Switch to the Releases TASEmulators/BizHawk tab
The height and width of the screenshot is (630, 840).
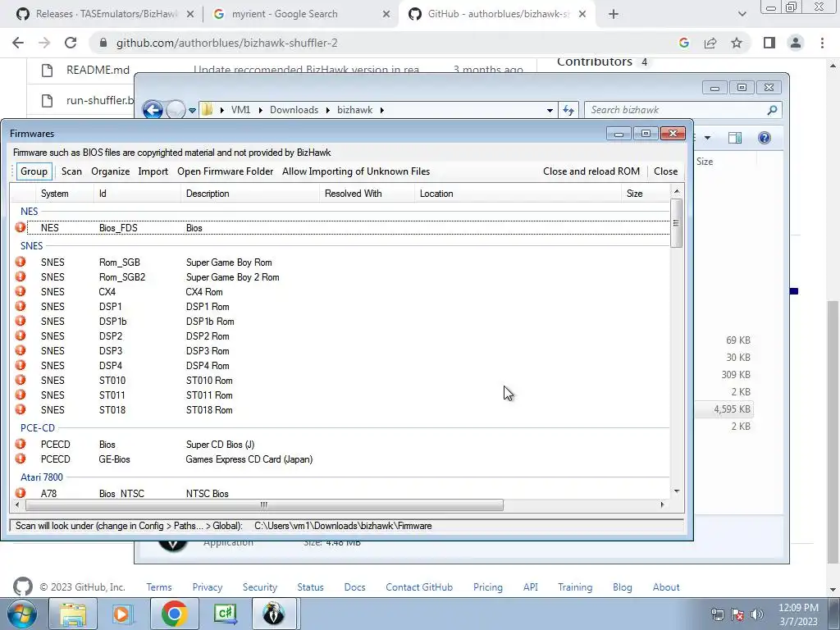(105, 14)
